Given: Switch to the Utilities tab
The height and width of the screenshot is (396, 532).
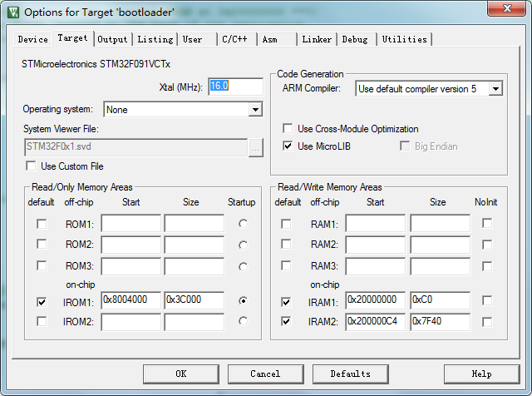Looking at the screenshot, I should (405, 39).
